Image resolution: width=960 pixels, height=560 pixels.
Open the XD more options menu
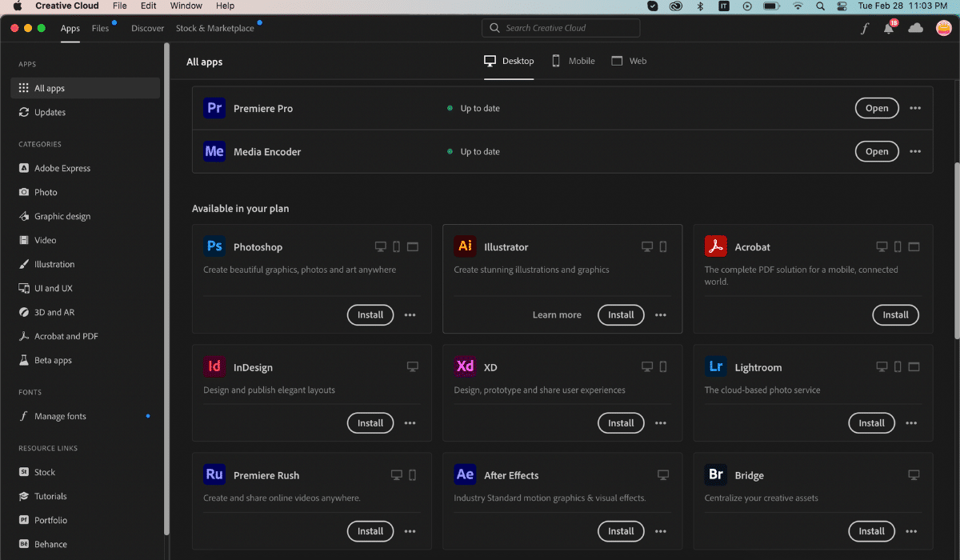[x=661, y=422]
